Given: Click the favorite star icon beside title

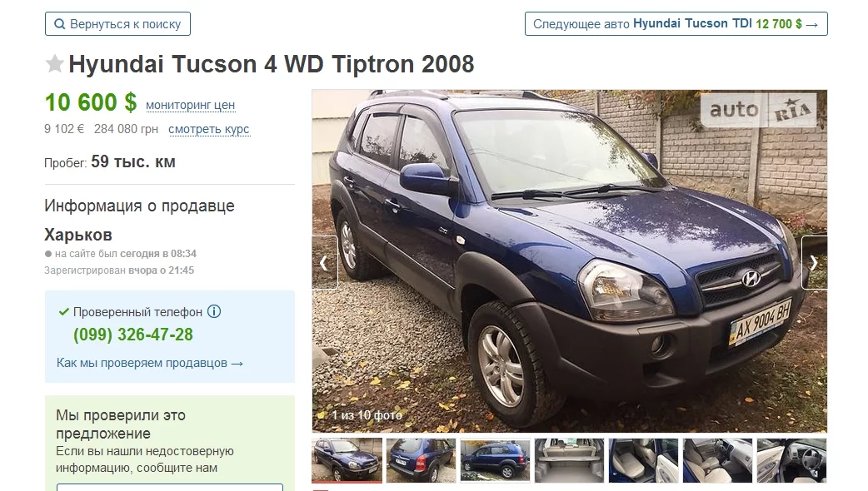Looking at the screenshot, I should (x=54, y=63).
